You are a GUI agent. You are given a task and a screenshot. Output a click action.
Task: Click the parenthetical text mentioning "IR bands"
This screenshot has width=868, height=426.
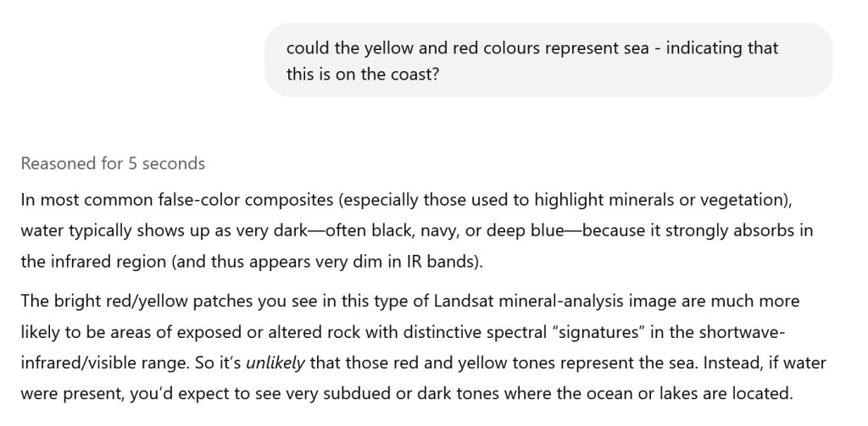[325, 261]
